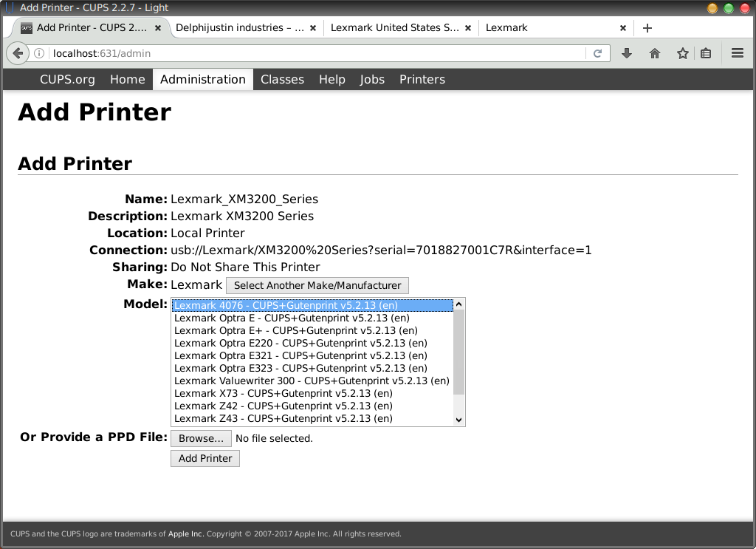Open the downloads arrow icon
756x549 pixels.
[x=627, y=53]
